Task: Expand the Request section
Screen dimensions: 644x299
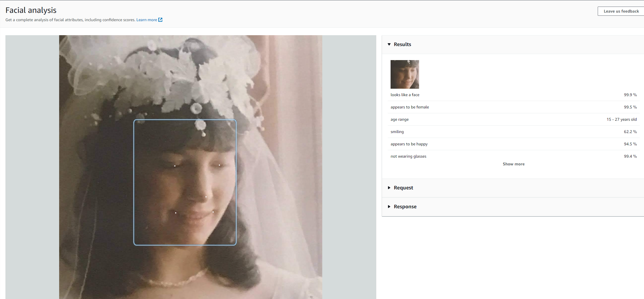Action: click(x=400, y=188)
